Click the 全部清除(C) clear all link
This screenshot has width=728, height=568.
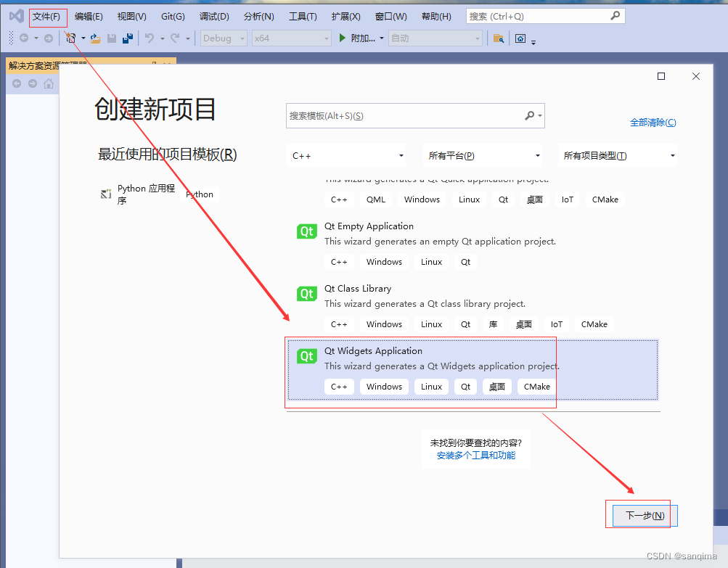pos(653,123)
